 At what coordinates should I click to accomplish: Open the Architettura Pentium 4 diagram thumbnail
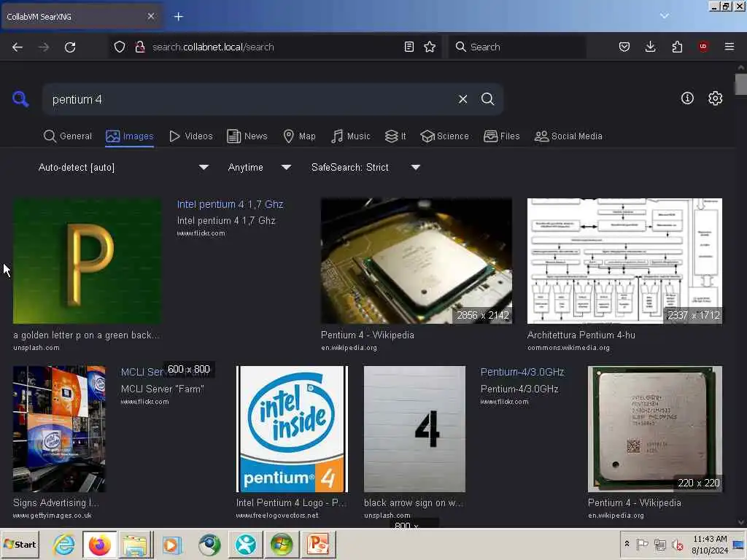pos(624,261)
